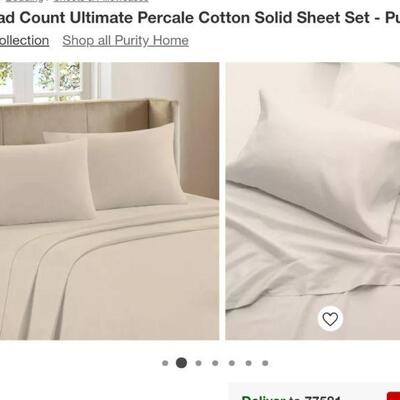Open the first breadcrumb link at top
This screenshot has width=400, height=400.
pos(24,1)
